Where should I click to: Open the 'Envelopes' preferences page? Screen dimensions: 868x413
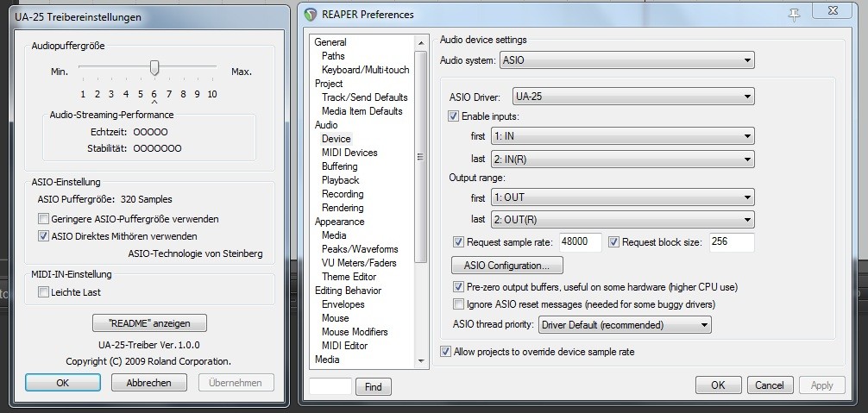tap(343, 304)
